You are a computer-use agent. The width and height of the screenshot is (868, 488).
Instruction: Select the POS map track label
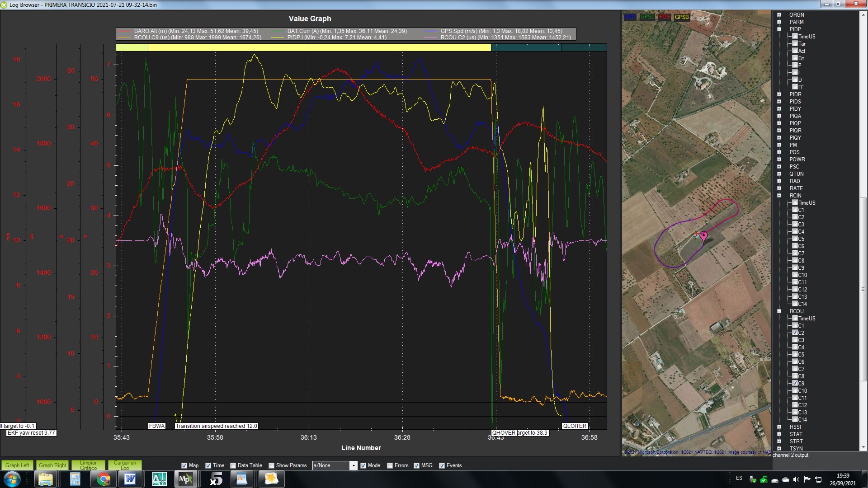pos(664,17)
